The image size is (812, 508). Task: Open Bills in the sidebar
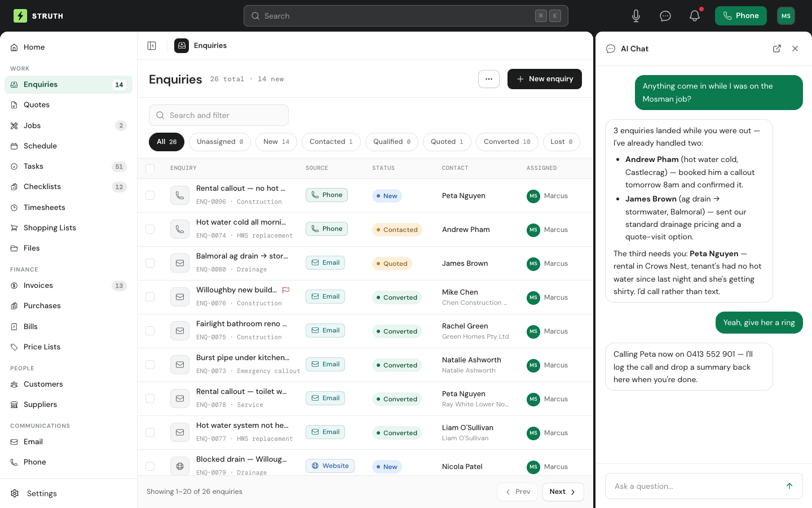click(x=68, y=326)
